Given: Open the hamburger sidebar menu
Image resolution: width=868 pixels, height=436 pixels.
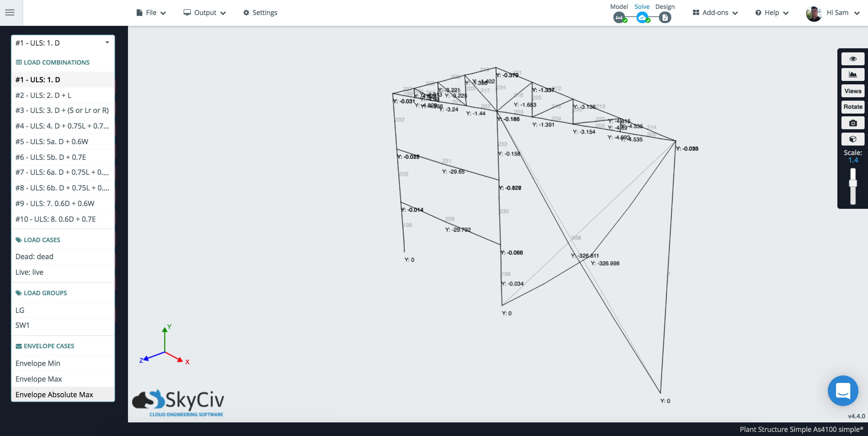Looking at the screenshot, I should (10, 13).
